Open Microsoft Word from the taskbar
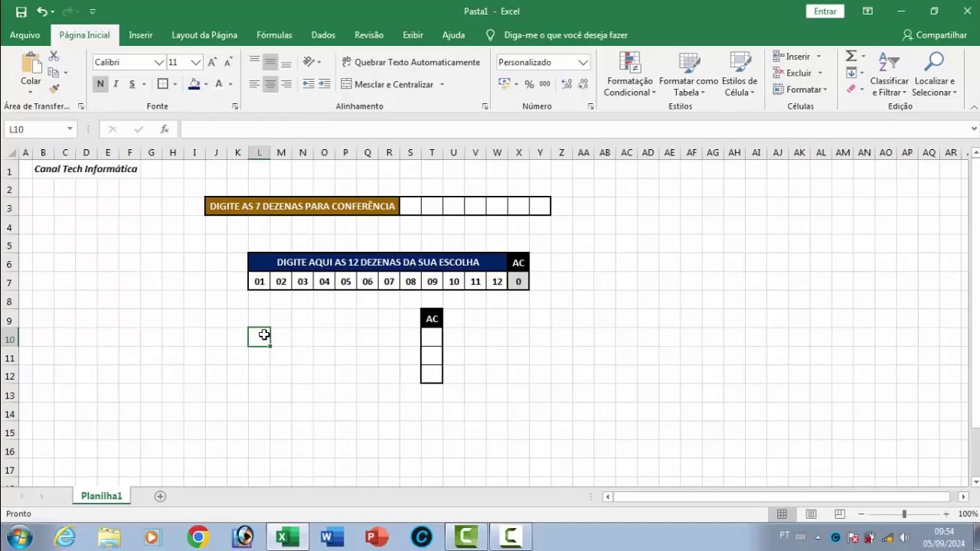980x551 pixels. pyautogui.click(x=331, y=537)
